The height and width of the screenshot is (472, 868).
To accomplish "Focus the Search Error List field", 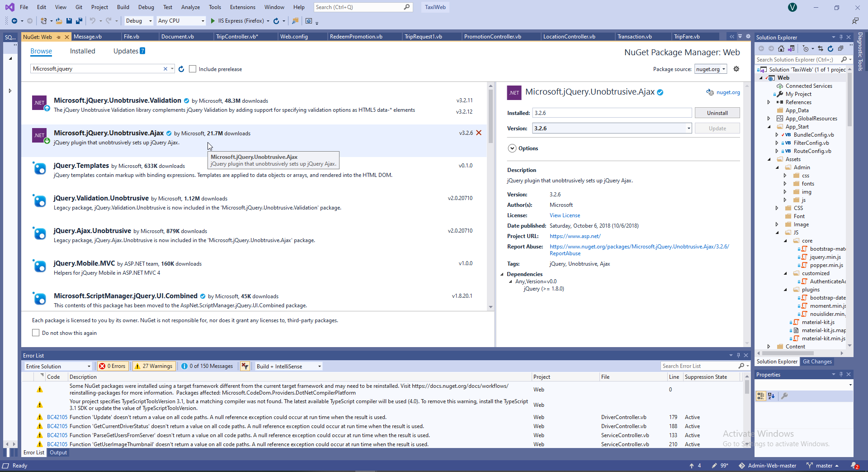I will (699, 366).
